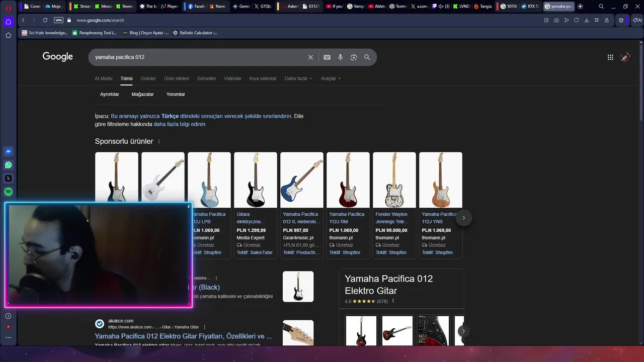Switch to Videolar tab

pos(233,78)
